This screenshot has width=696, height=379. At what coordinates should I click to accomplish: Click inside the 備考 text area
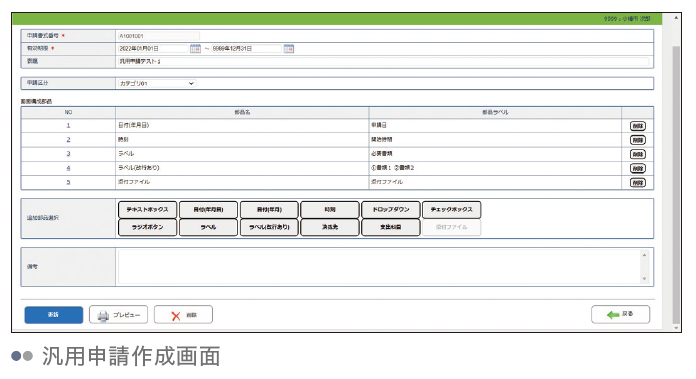click(379, 267)
